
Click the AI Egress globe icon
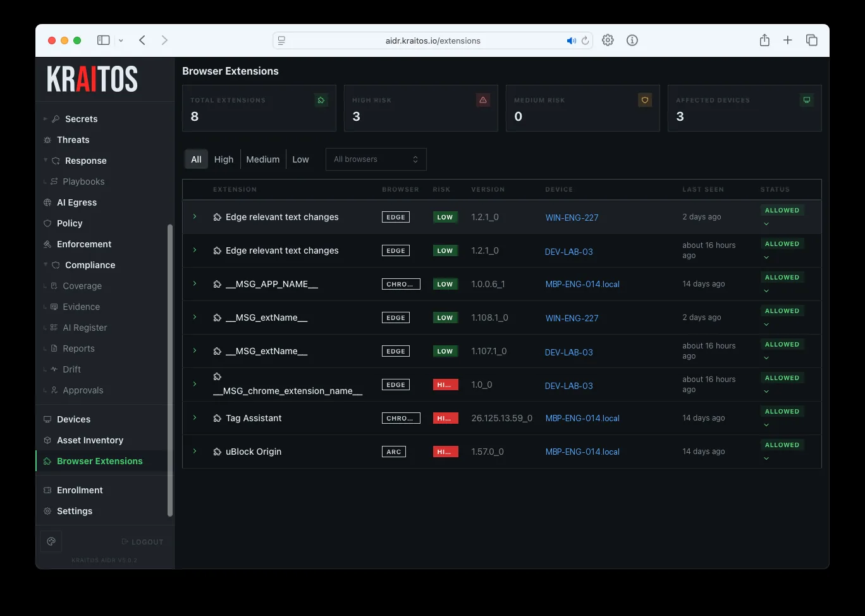[x=47, y=202]
